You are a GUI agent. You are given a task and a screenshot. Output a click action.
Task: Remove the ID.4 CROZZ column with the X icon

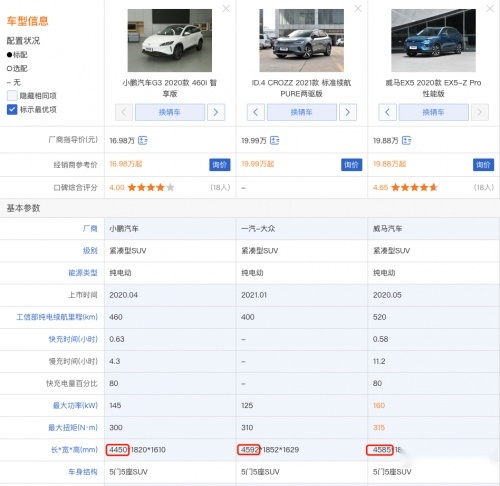pyautogui.click(x=358, y=8)
